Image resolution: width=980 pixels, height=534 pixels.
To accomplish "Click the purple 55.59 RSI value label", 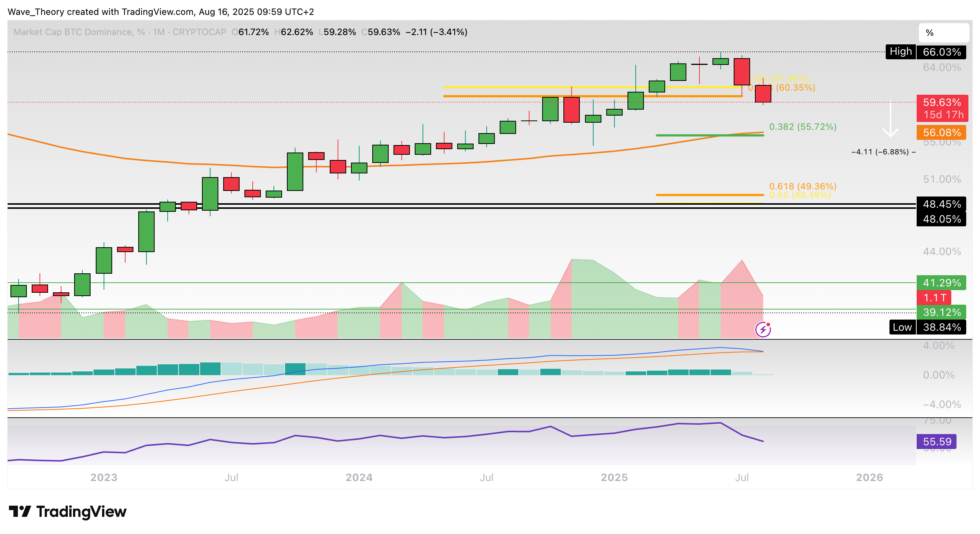I will tap(936, 442).
